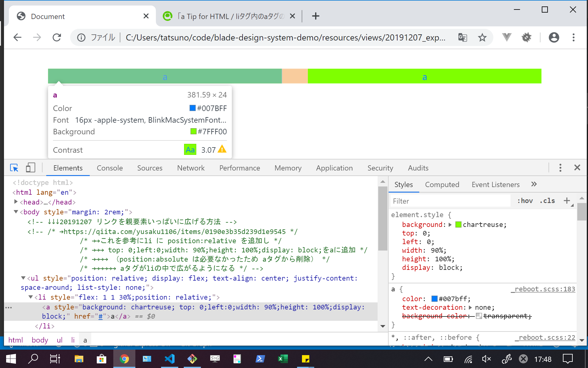The height and width of the screenshot is (368, 588).
Task: Toggle the .cls class editor
Action: click(x=547, y=201)
